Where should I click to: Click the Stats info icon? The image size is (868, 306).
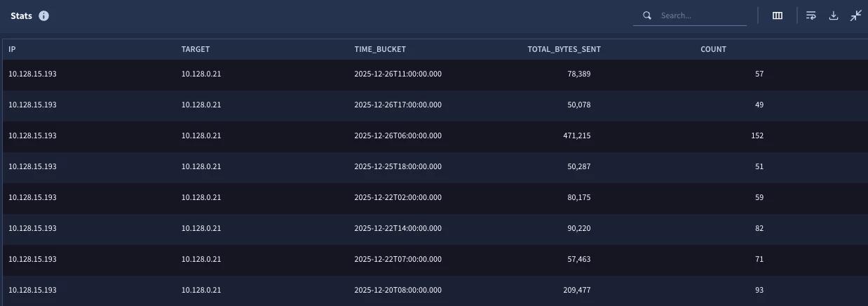(x=44, y=15)
